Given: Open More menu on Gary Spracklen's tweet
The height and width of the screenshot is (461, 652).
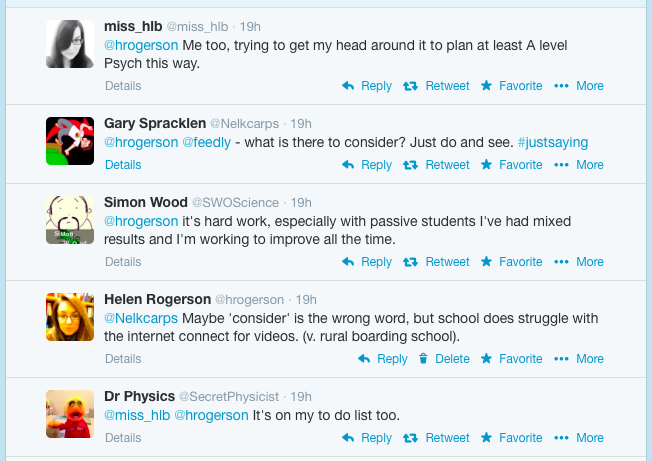Looking at the screenshot, I should pyautogui.click(x=579, y=165).
